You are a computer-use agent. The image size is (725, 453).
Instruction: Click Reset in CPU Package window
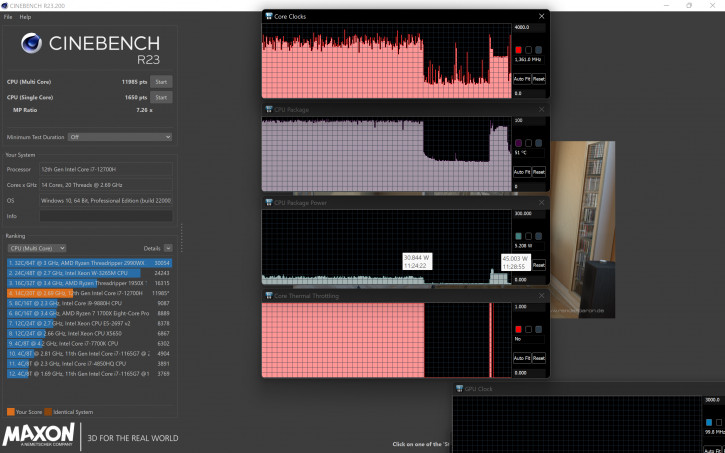point(539,172)
